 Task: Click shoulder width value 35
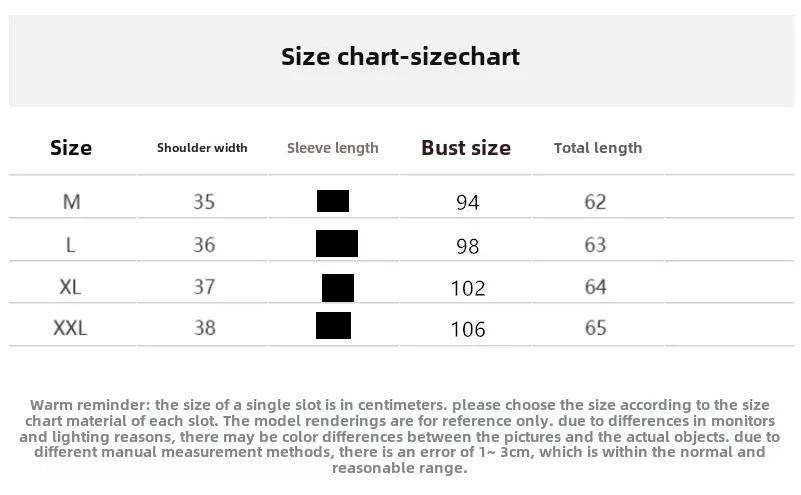(x=204, y=202)
